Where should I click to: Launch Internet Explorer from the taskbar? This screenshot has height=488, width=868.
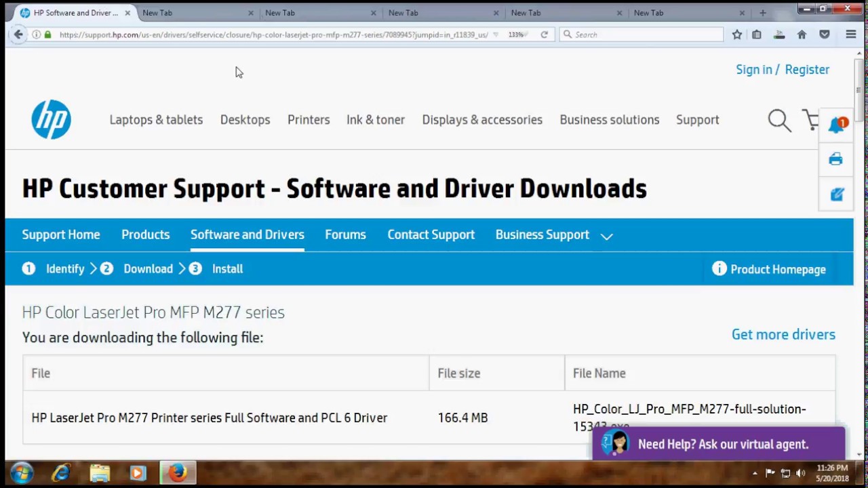click(x=61, y=472)
